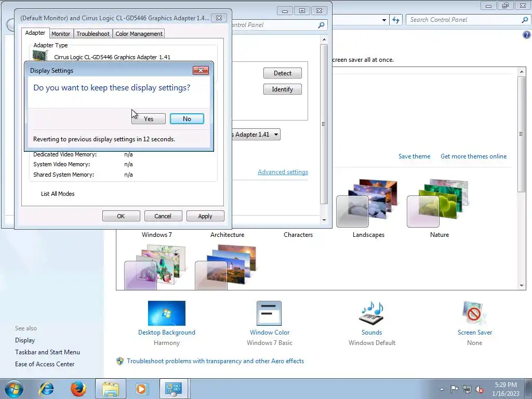Screen dimensions: 532x399
Task: Open Ease of Access Center link
Action: 45,364
